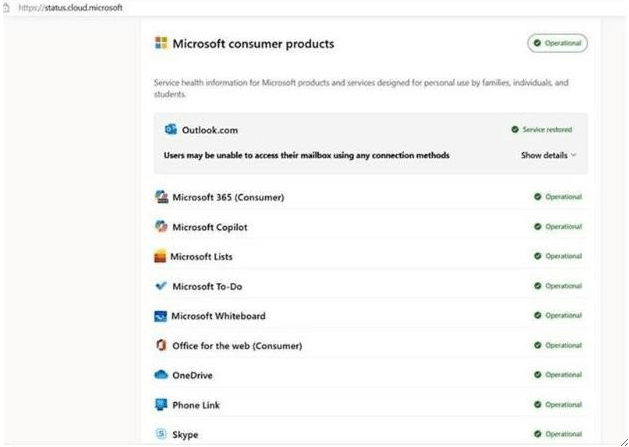Click the Microsoft consumer products heading
The image size is (629, 447).
click(253, 43)
